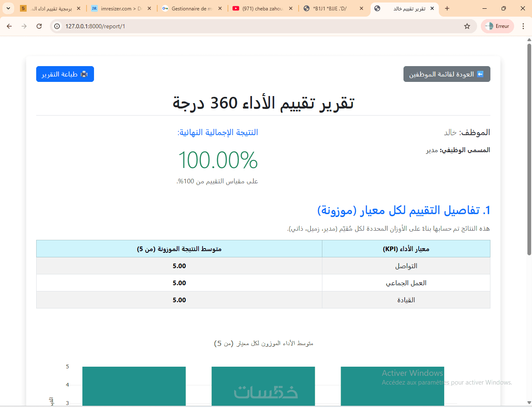Open a new tab with plus button
Viewport: 532px width, 407px height.
point(447,8)
